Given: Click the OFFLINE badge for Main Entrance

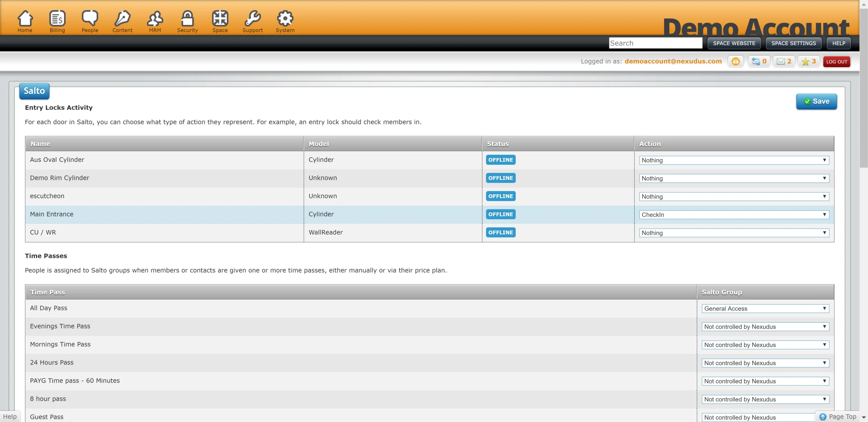Looking at the screenshot, I should click(500, 215).
